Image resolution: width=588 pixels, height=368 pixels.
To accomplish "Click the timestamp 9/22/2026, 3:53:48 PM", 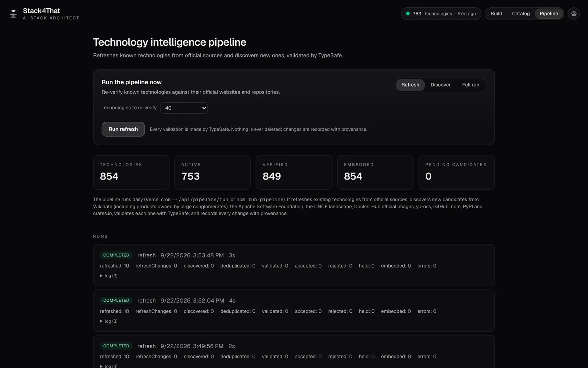I will click(192, 255).
